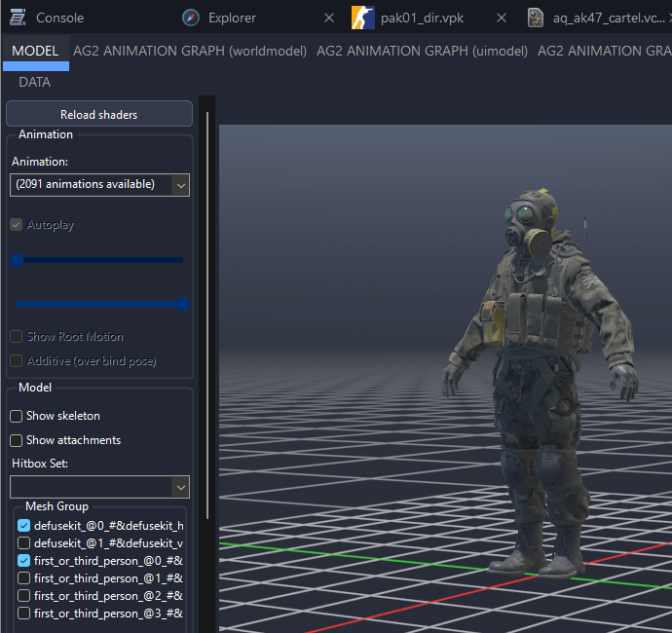Uncheck first_or_third_person_@0 mesh group

[x=24, y=561]
